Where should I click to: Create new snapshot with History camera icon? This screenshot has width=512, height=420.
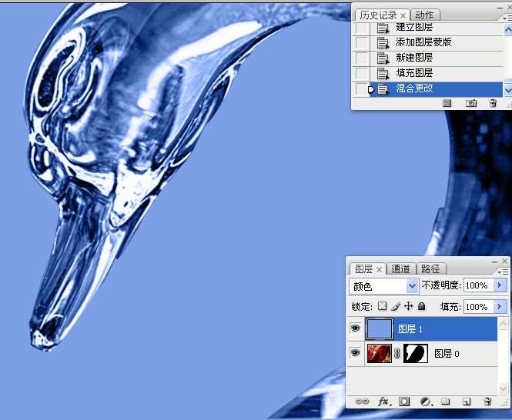(x=471, y=103)
